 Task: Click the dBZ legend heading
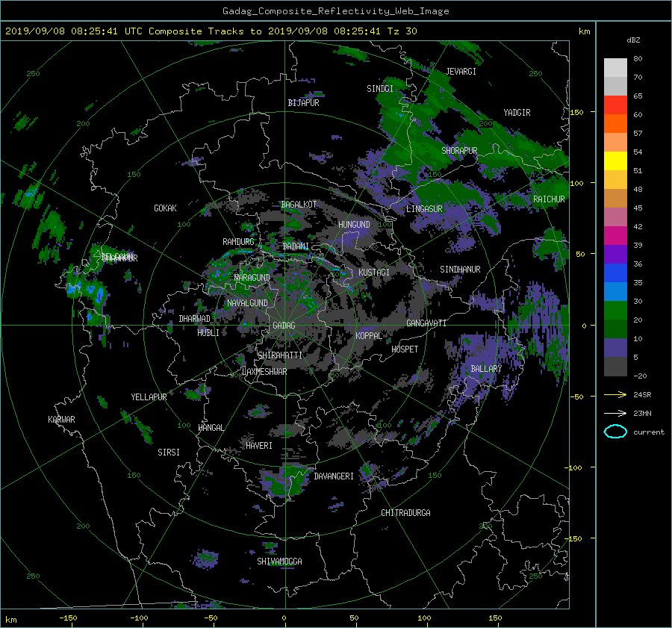pyautogui.click(x=633, y=40)
